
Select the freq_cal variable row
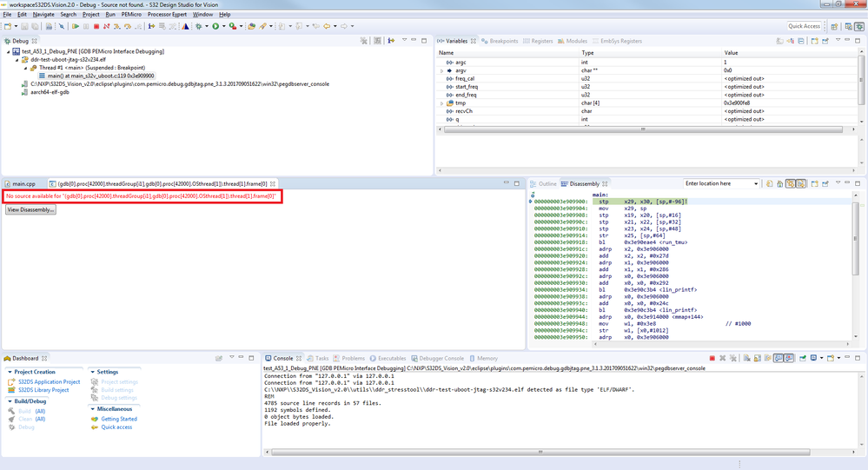pyautogui.click(x=647, y=78)
